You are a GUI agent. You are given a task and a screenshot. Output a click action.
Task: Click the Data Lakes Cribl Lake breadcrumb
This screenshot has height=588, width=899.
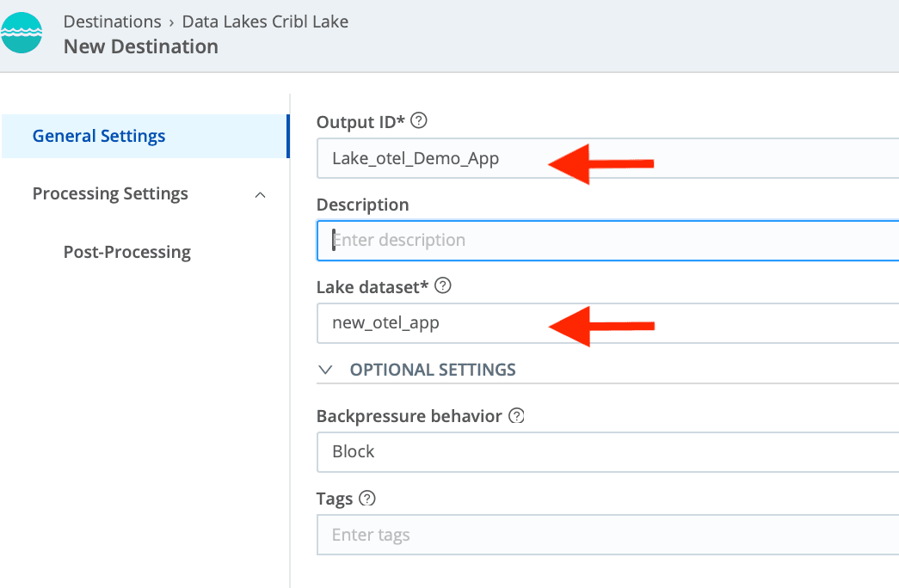click(x=265, y=21)
